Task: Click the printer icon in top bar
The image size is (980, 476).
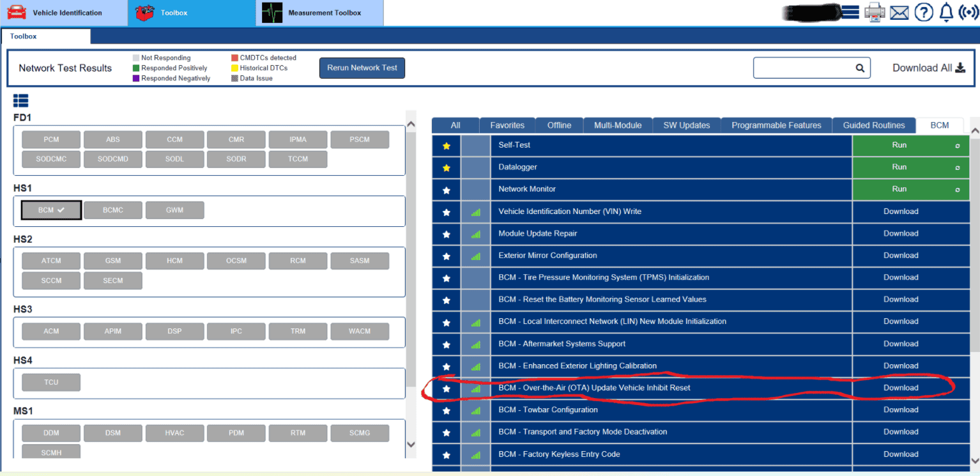Action: 875,12
